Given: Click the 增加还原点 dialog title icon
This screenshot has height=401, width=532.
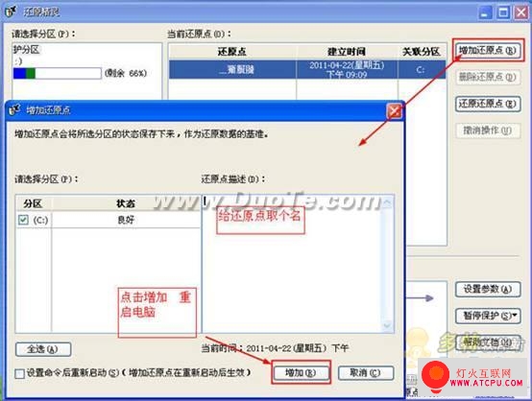Looking at the screenshot, I should pyautogui.click(x=14, y=109).
